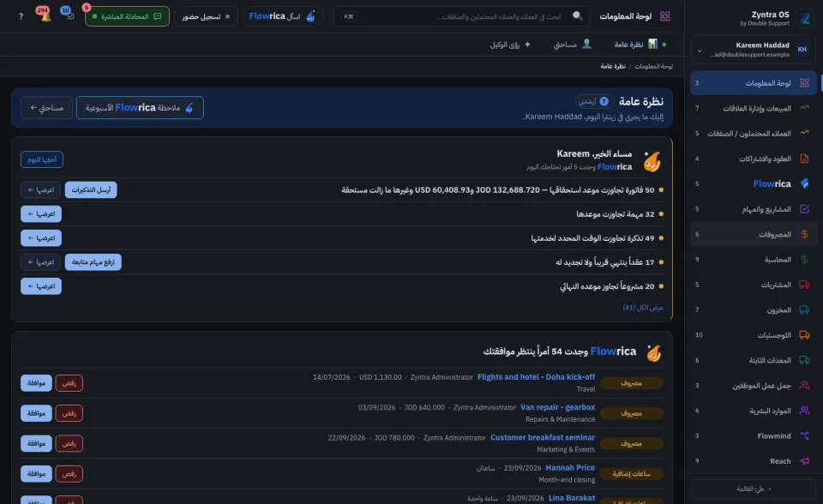The height and width of the screenshot is (504, 823).
Task: Open Human Resources icon
Action: tap(804, 410)
